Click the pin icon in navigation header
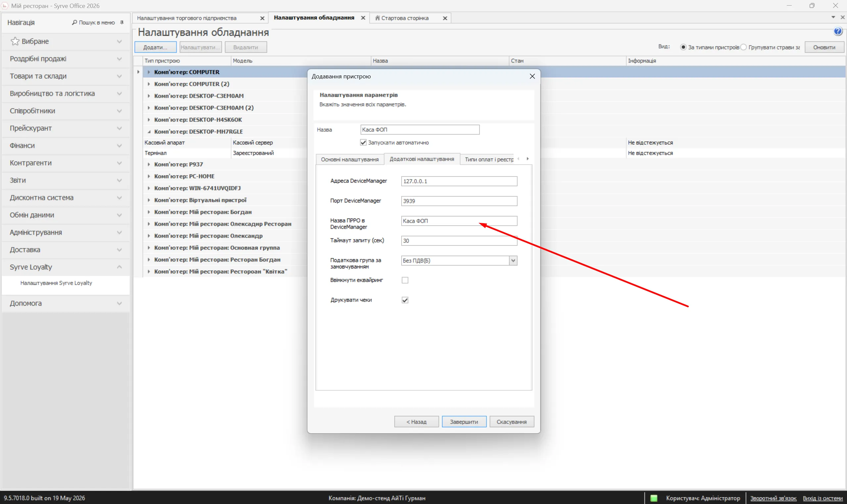This screenshot has height=504, width=847. click(122, 22)
